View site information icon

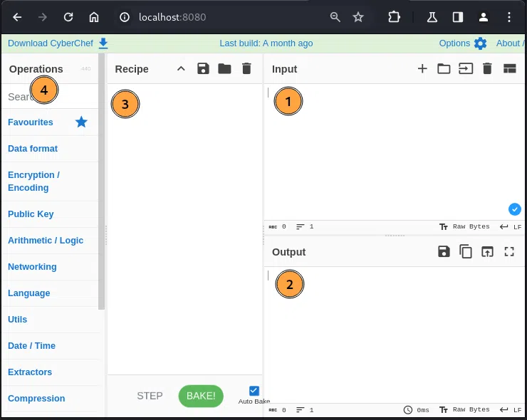[x=125, y=17]
